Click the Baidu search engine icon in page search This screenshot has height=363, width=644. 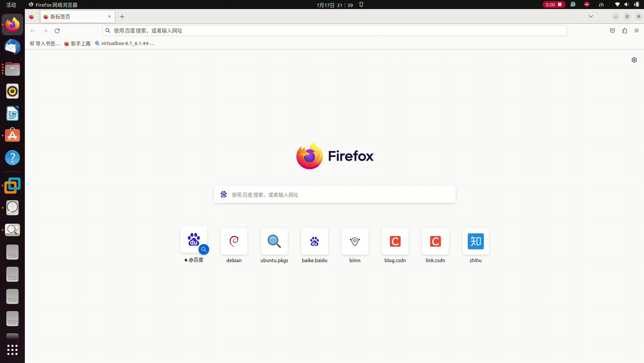(224, 194)
